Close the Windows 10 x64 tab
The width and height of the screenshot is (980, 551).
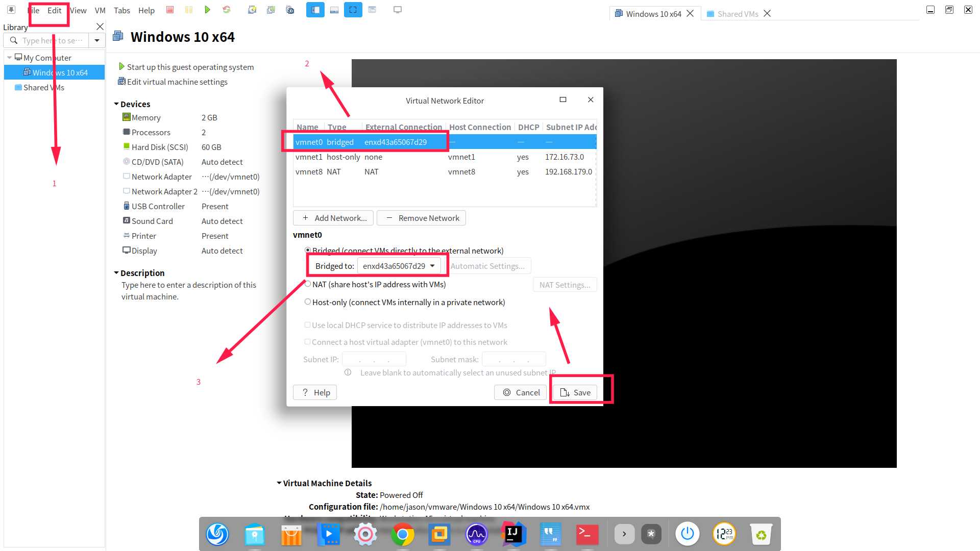(690, 14)
